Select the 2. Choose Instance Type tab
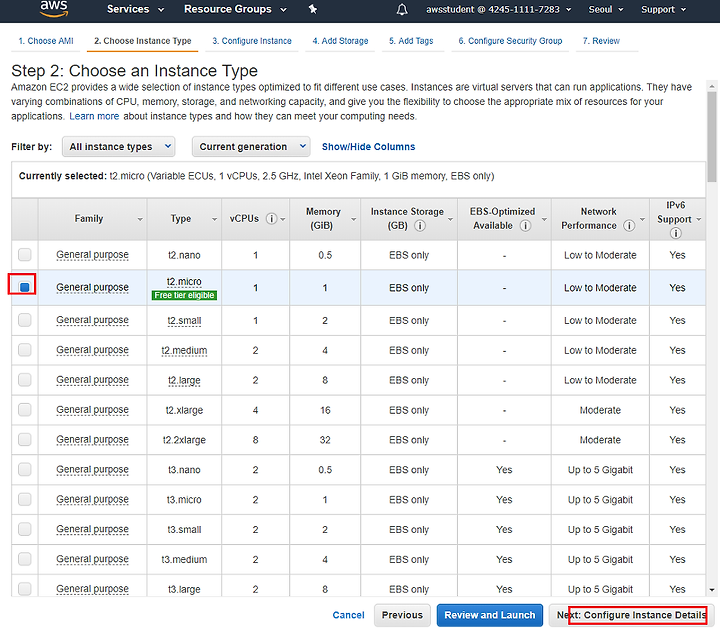 143,41
